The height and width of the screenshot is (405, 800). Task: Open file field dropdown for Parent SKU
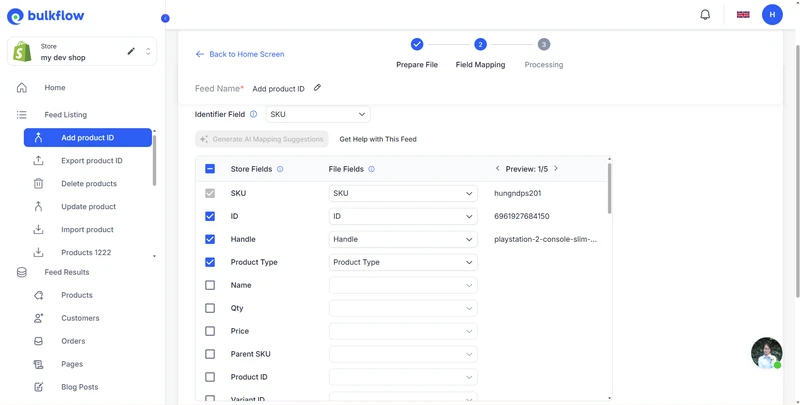403,354
